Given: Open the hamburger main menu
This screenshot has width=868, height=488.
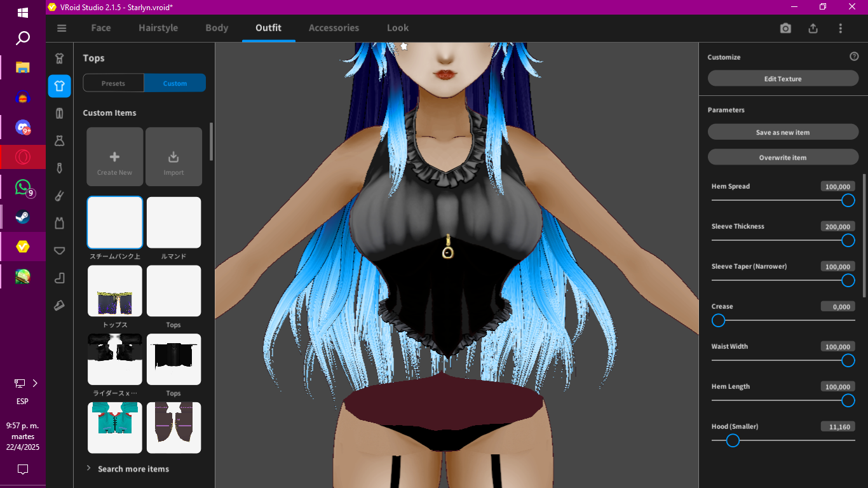Looking at the screenshot, I should click(x=62, y=28).
